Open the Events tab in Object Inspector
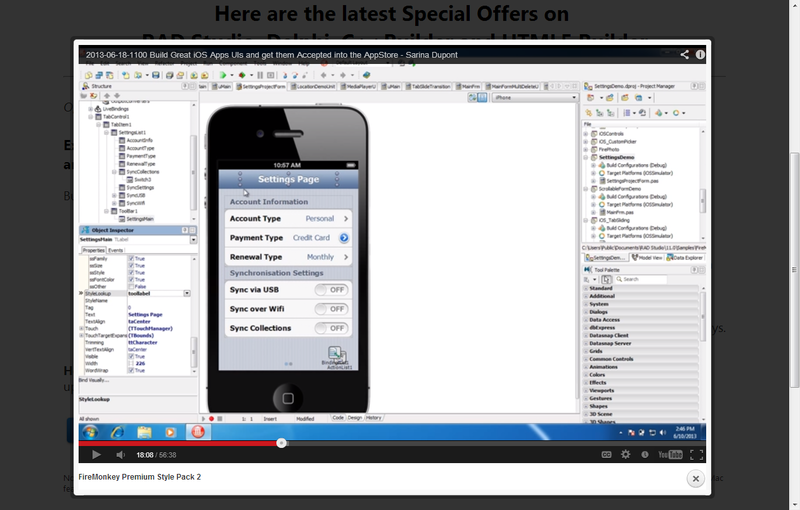Viewport: 800px width, 510px height. click(x=115, y=250)
